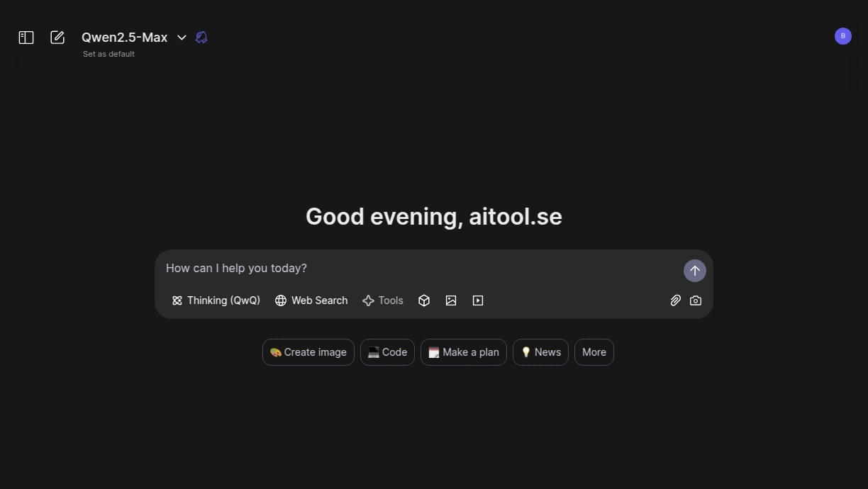This screenshot has height=489, width=868.
Task: Select the video generation icon
Action: pos(478,300)
